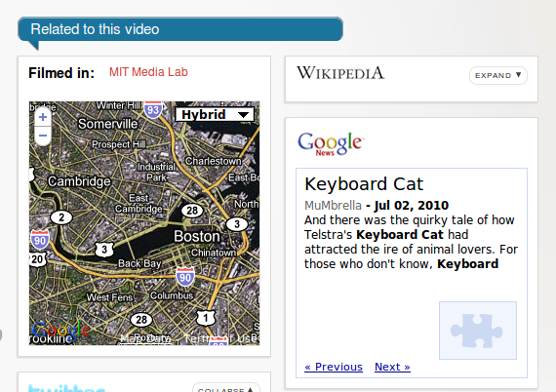Click the US Route 1 shield marker
Screen dimensions: 556x392
tap(206, 318)
